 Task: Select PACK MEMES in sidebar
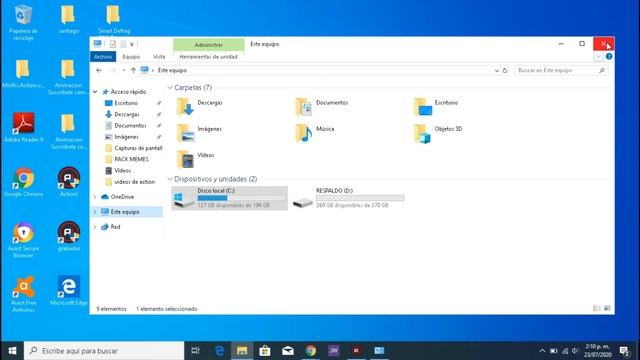131,159
